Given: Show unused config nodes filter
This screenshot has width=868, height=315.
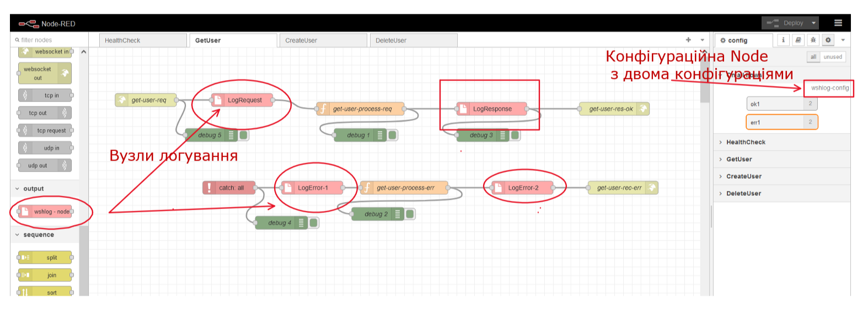Looking at the screenshot, I should 832,57.
